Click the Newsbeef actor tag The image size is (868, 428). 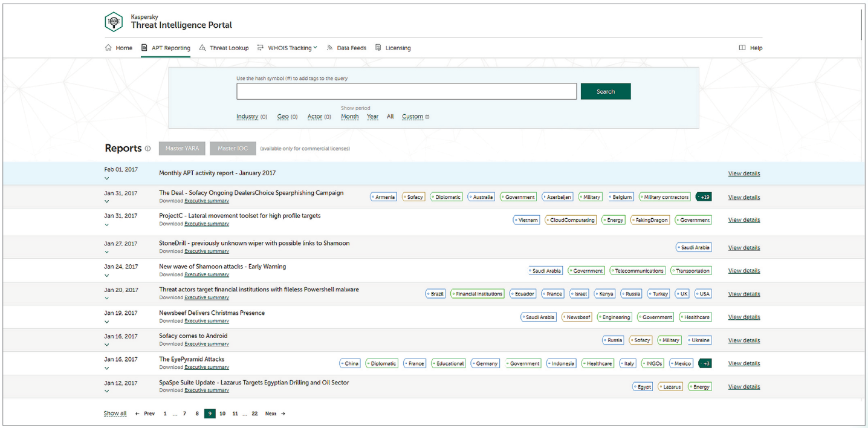[577, 317]
